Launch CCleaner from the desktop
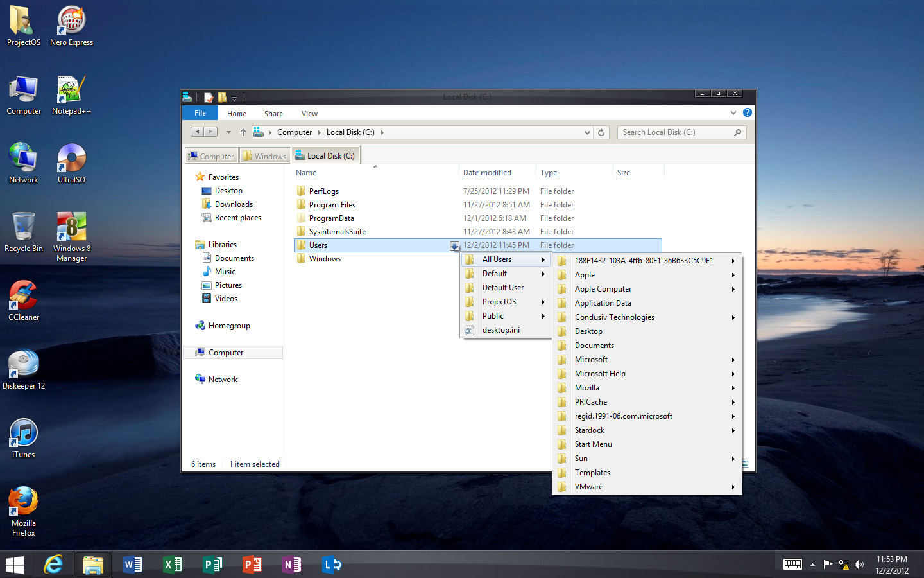 (x=23, y=299)
